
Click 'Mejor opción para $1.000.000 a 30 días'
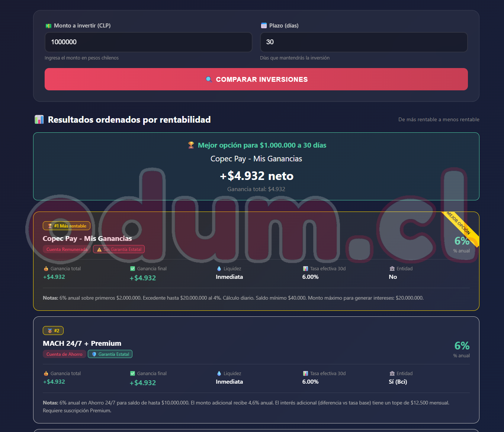[262, 145]
